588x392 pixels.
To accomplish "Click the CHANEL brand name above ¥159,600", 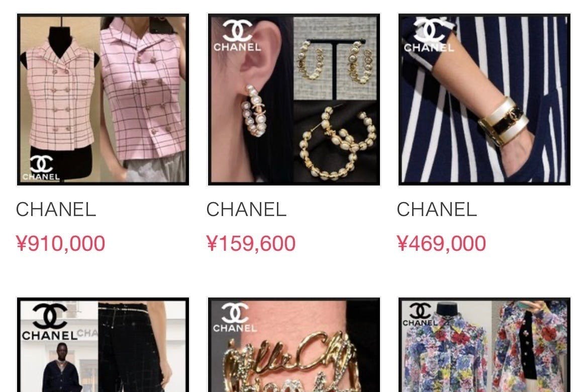I will [x=246, y=209].
